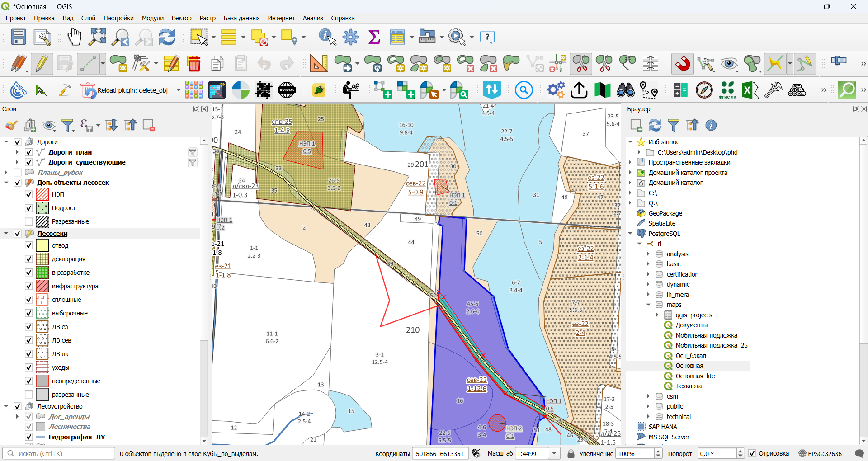868x461 pixels.
Task: Select the Pan Map hand tool
Action: 74,37
